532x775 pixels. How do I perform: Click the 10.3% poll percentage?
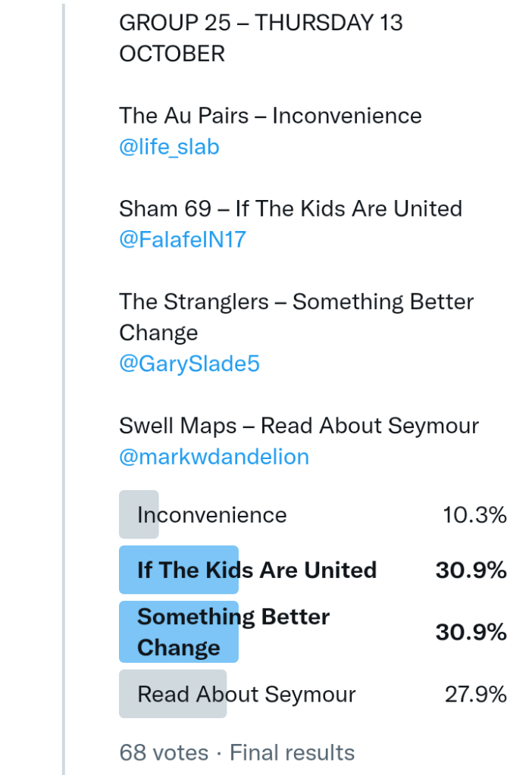click(x=474, y=515)
